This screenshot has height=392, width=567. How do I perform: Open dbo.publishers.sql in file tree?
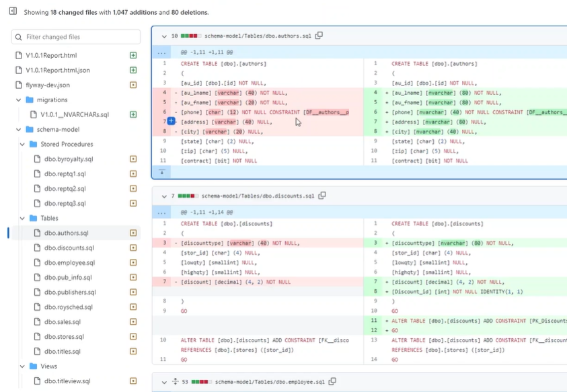pos(70,292)
